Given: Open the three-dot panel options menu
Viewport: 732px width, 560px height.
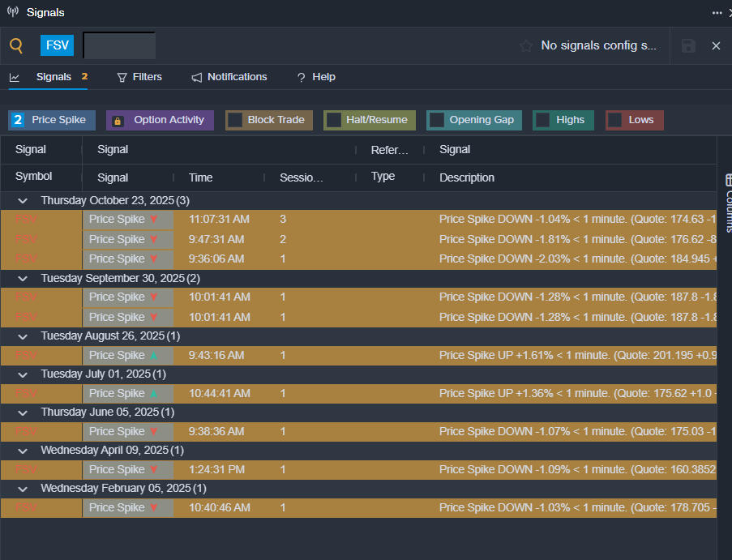Looking at the screenshot, I should (717, 12).
